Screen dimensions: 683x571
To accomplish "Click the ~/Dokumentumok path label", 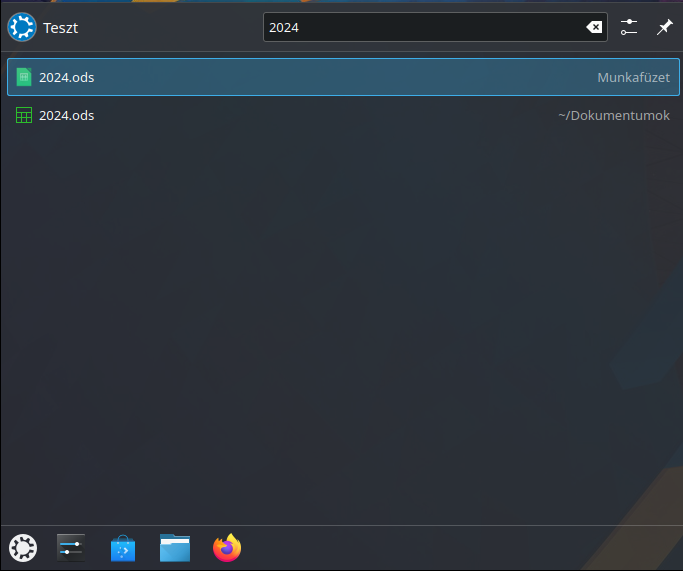I will (x=614, y=115).
